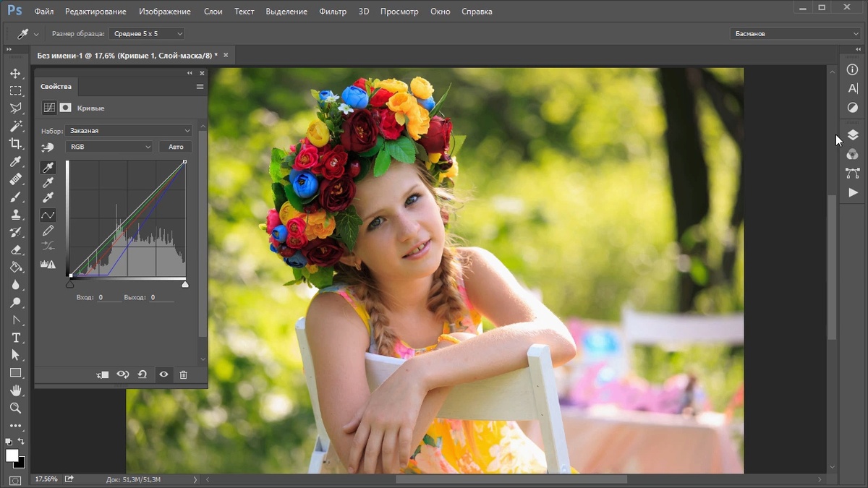Swap foreground and background colors
Screen dimensions: 868x488
point(21,442)
